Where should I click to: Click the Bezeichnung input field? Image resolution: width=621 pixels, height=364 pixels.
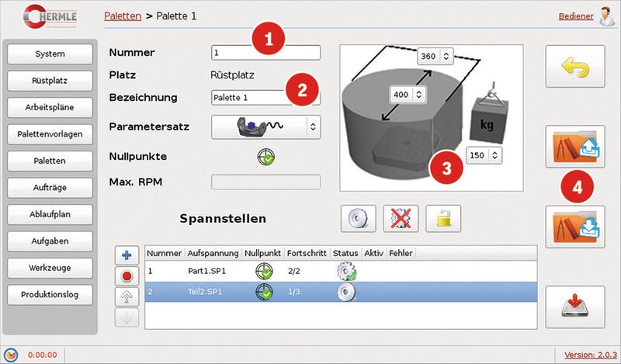point(265,98)
